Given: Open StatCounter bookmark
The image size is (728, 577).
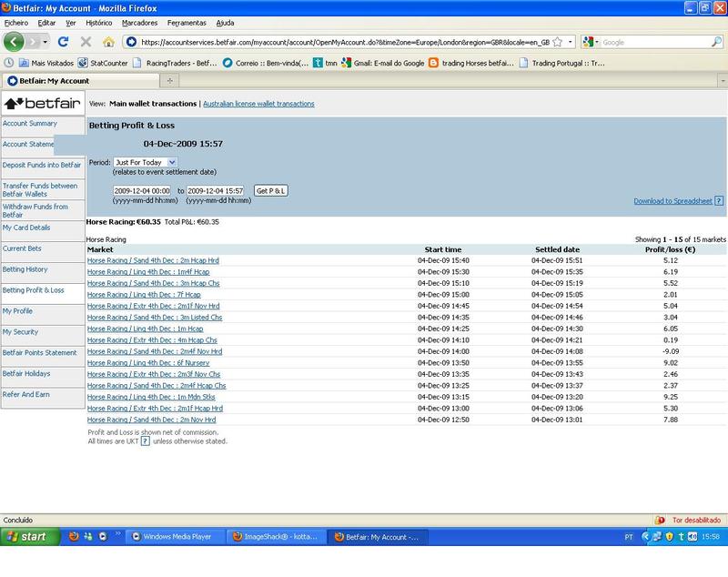Looking at the screenshot, I should pos(103,63).
